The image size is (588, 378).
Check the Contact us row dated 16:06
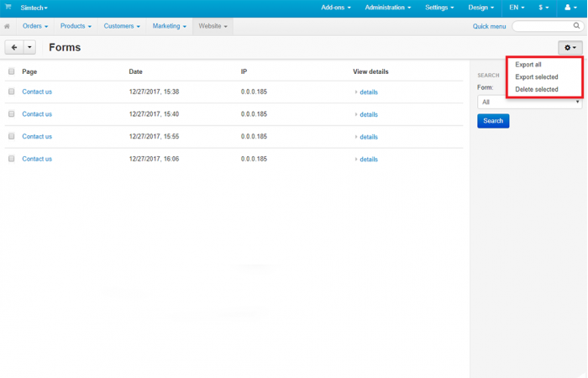tap(12, 159)
